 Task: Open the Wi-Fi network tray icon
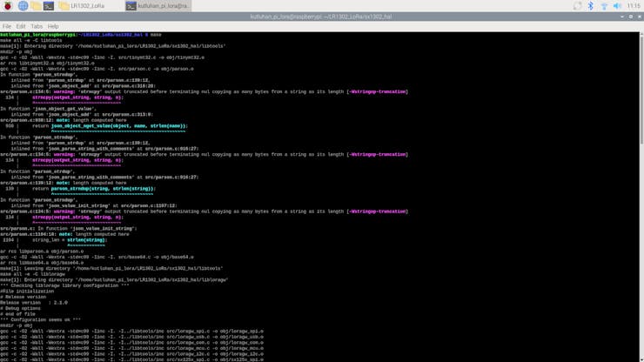604,6
